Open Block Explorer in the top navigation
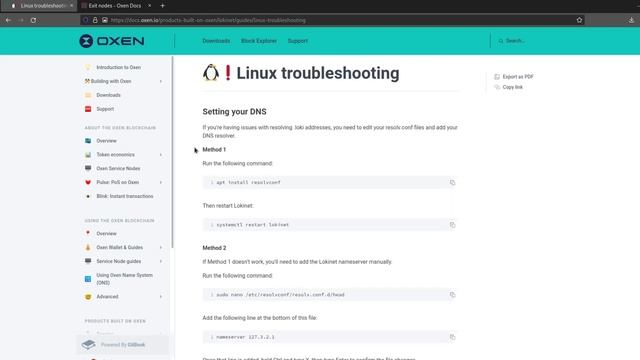Image resolution: width=640 pixels, height=360 pixels. [259, 41]
